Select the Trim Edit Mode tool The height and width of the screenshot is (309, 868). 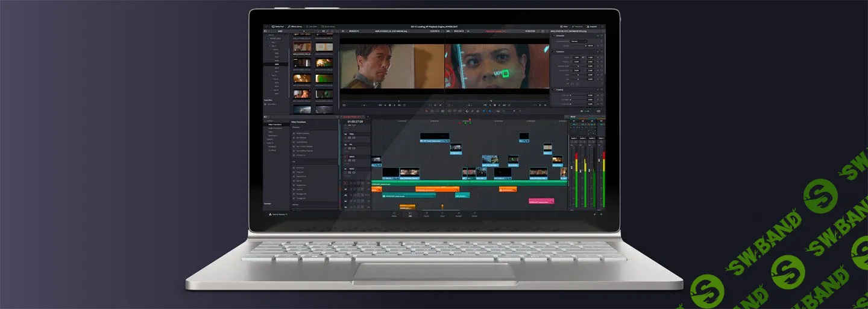click(432, 111)
